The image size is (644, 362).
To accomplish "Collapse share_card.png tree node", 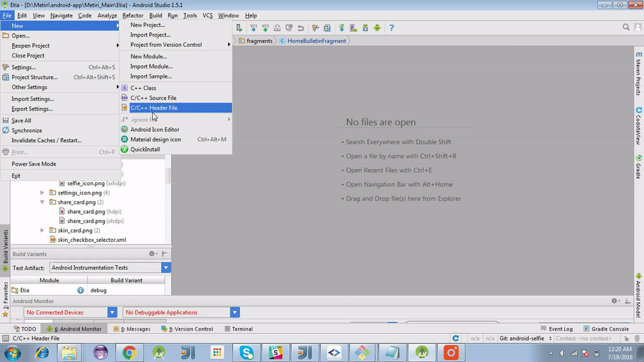I will [x=42, y=202].
